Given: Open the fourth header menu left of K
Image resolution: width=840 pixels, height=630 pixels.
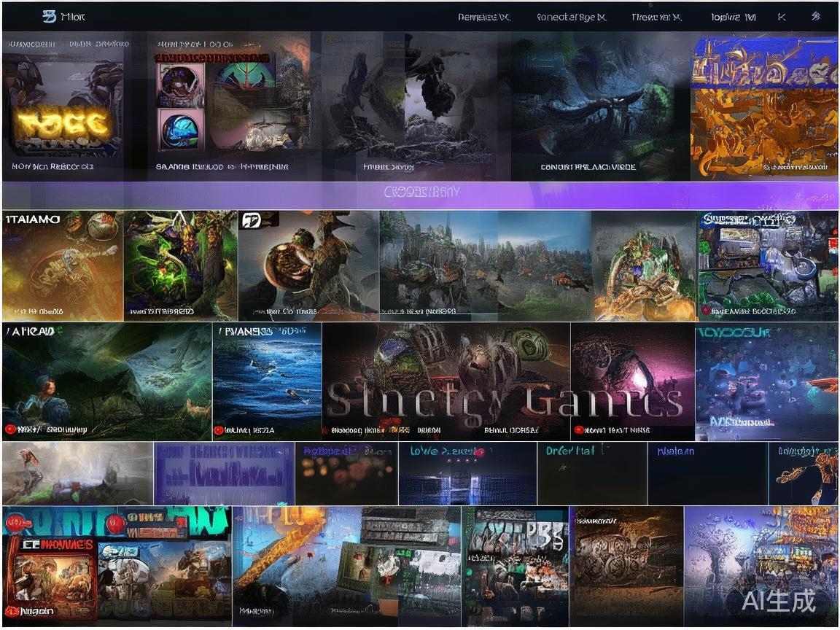Looking at the screenshot, I should [x=733, y=17].
